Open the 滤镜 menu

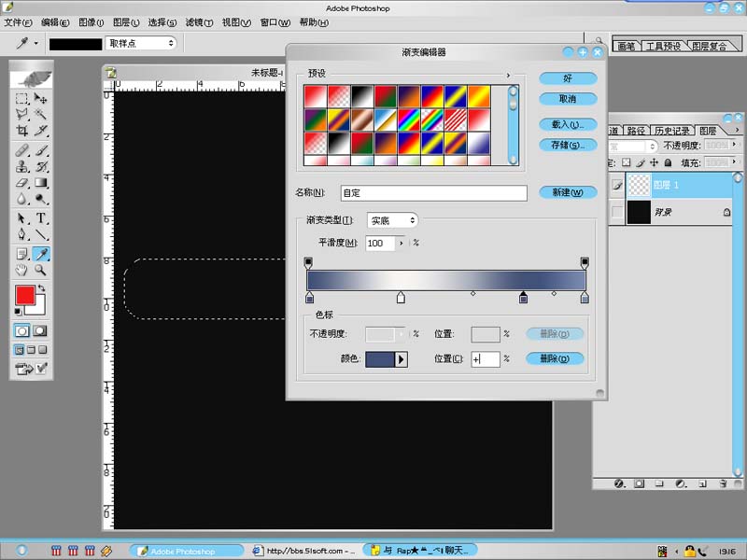[x=198, y=22]
